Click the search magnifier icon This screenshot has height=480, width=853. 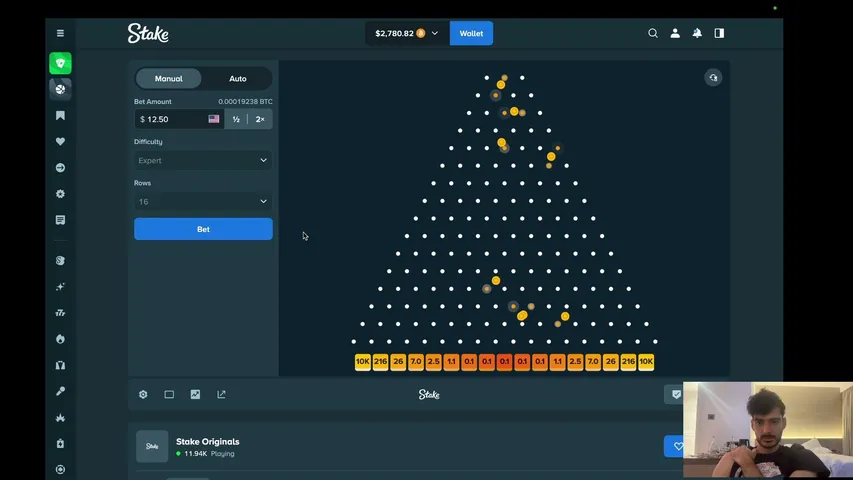(x=653, y=33)
